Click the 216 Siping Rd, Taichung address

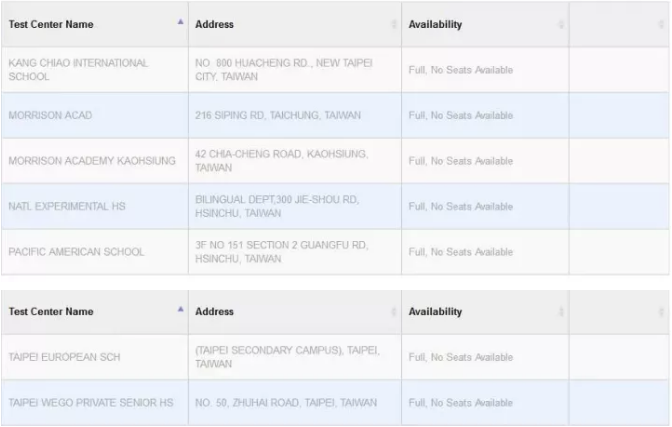point(278,115)
